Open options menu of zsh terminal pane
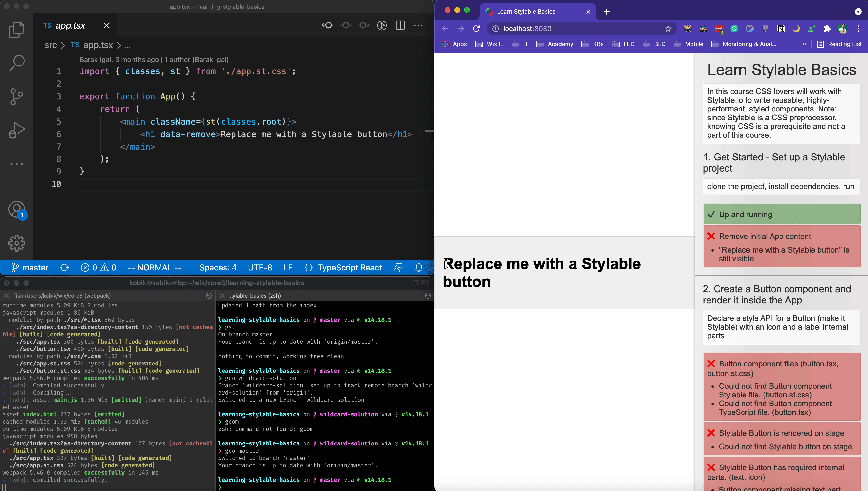Viewport: 868px width, 491px height. 428,296
